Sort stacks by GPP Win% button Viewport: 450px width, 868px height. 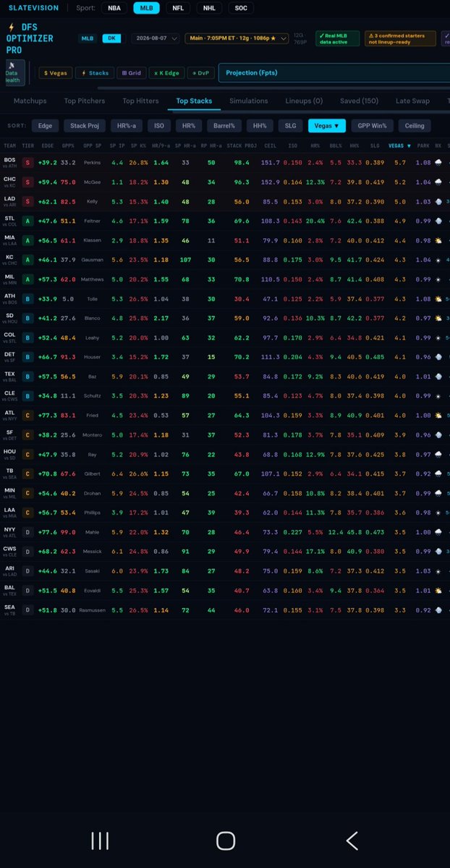(372, 126)
